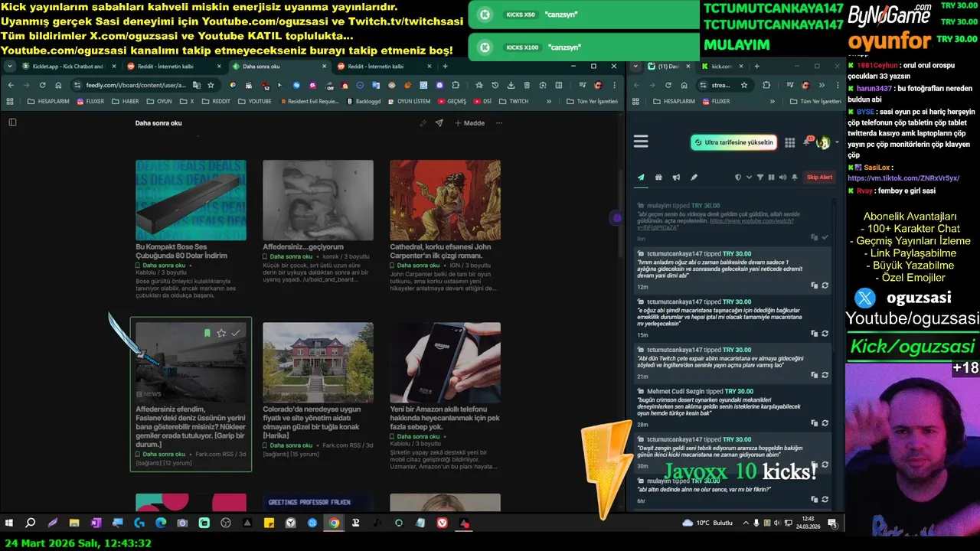This screenshot has width=980, height=551.
Task: Star the Faslane deniz üssü article
Action: [221, 333]
